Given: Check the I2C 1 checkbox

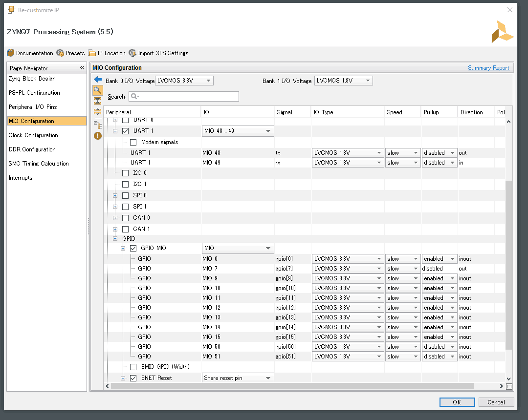Looking at the screenshot, I should pyautogui.click(x=126, y=184).
